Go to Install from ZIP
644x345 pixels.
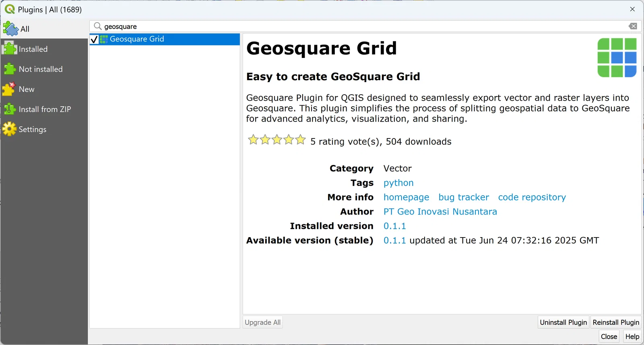pyautogui.click(x=44, y=109)
